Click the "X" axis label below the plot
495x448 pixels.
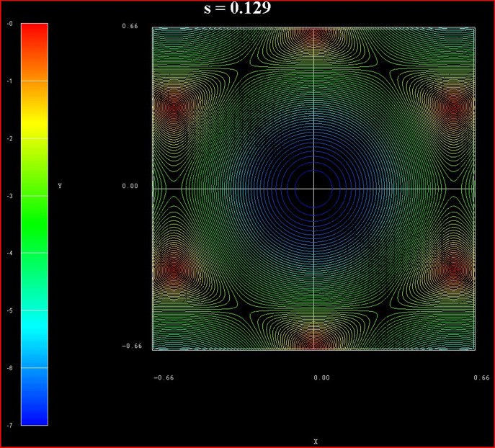pyautogui.click(x=316, y=441)
